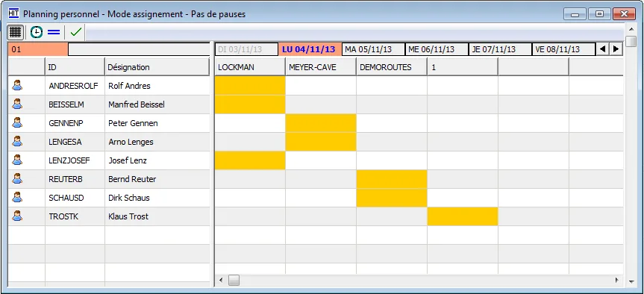Click the name Rolf Andres
644x294 pixels.
(129, 86)
